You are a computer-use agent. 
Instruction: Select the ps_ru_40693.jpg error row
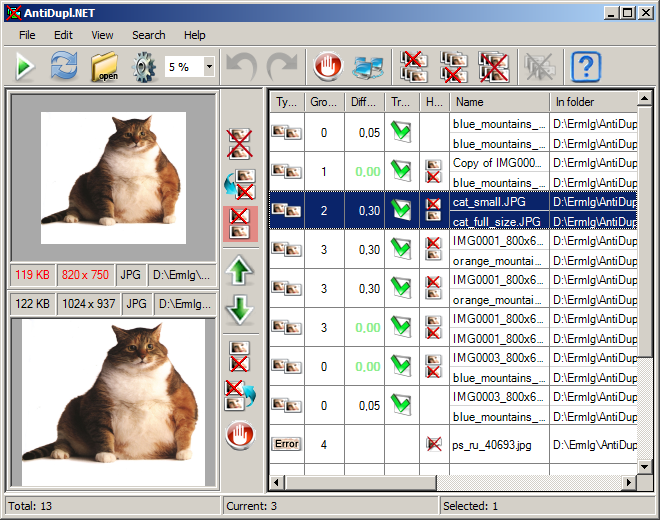coord(453,444)
